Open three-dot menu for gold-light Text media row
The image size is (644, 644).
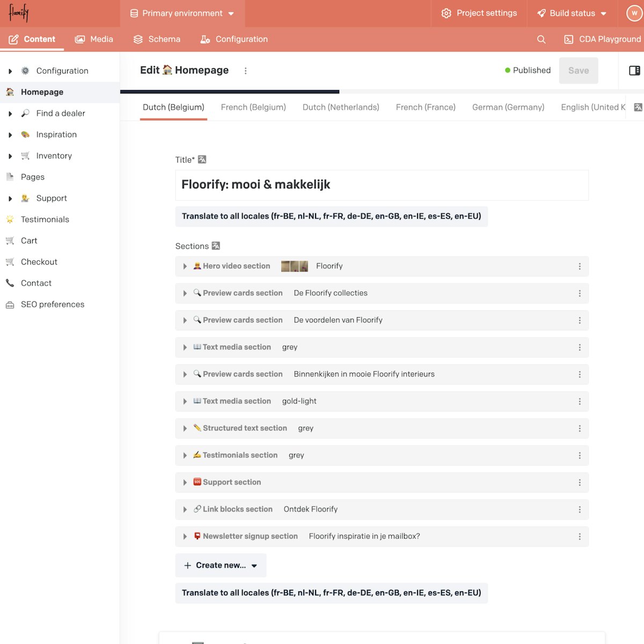[x=580, y=401]
